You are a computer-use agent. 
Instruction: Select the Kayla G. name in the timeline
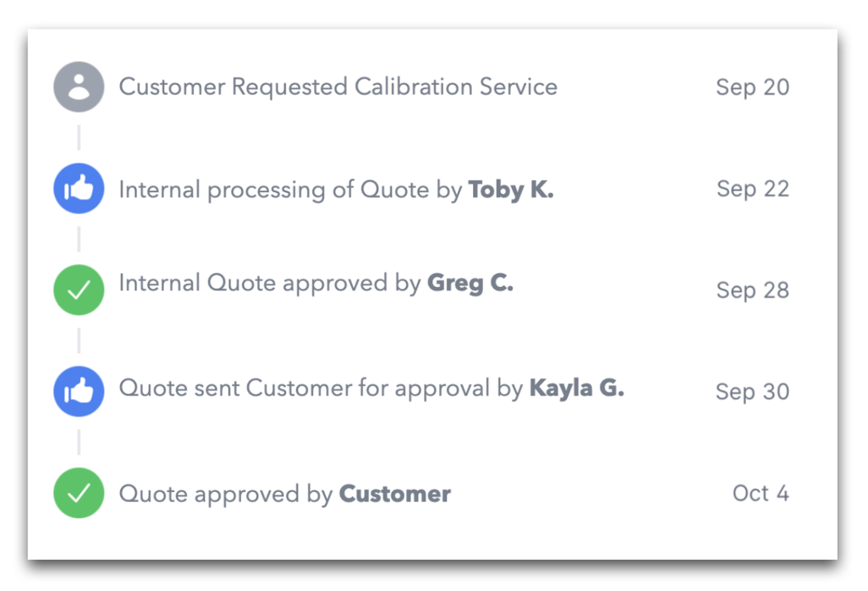(x=576, y=389)
